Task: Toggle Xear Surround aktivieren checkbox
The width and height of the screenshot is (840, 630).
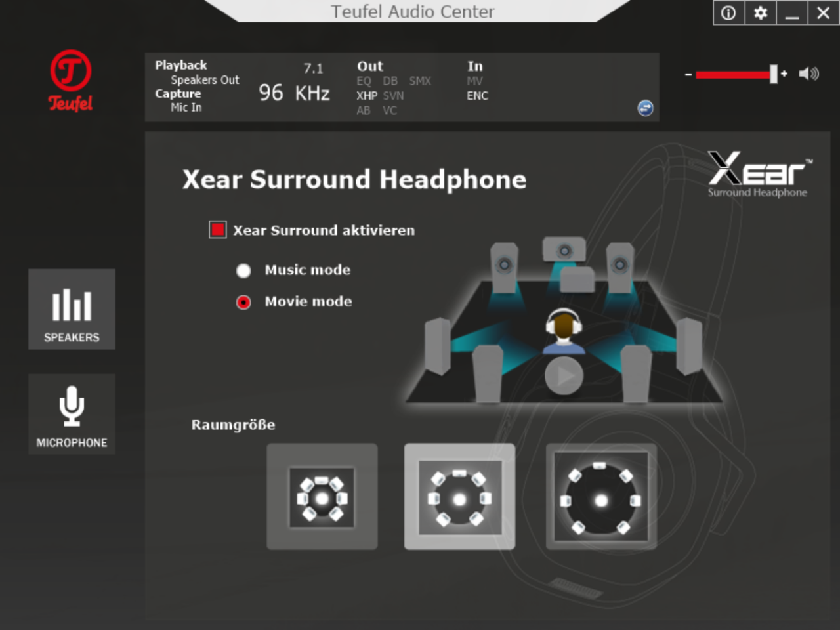Action: pos(218,230)
